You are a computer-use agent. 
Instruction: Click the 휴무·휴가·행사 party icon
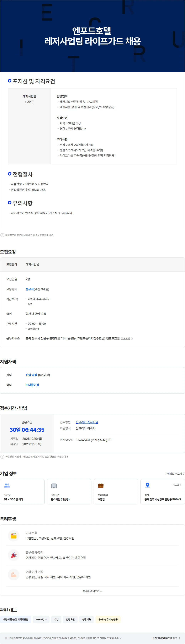[x=14, y=555]
